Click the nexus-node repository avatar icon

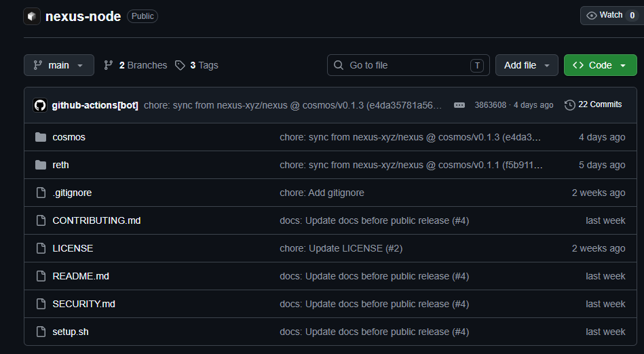click(x=32, y=16)
